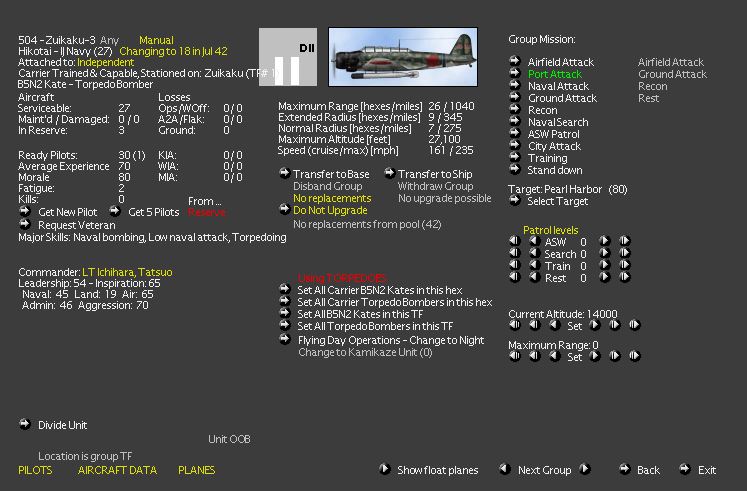Click Set under Maximum Range

[x=575, y=357]
